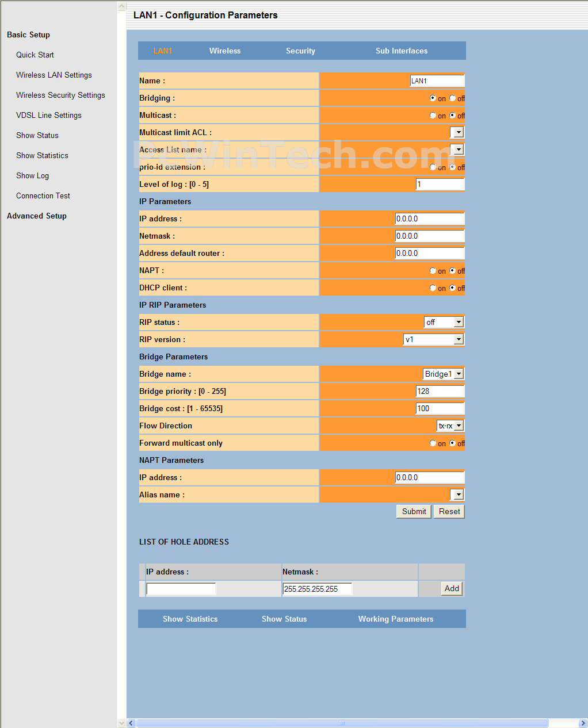Screen dimensions: 588x728
Task: Turn Multicast on
Action: pyautogui.click(x=433, y=116)
